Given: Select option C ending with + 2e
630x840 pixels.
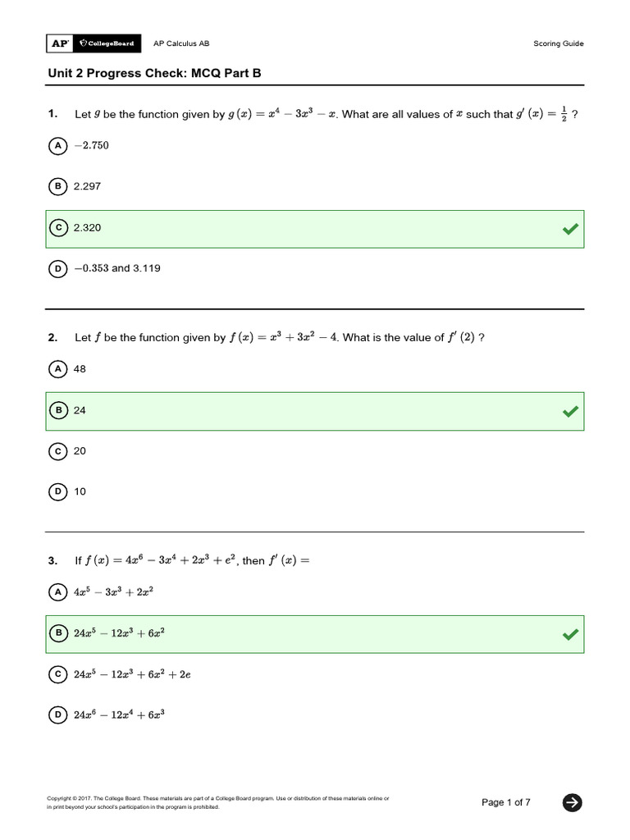Looking at the screenshot, I should [x=58, y=674].
